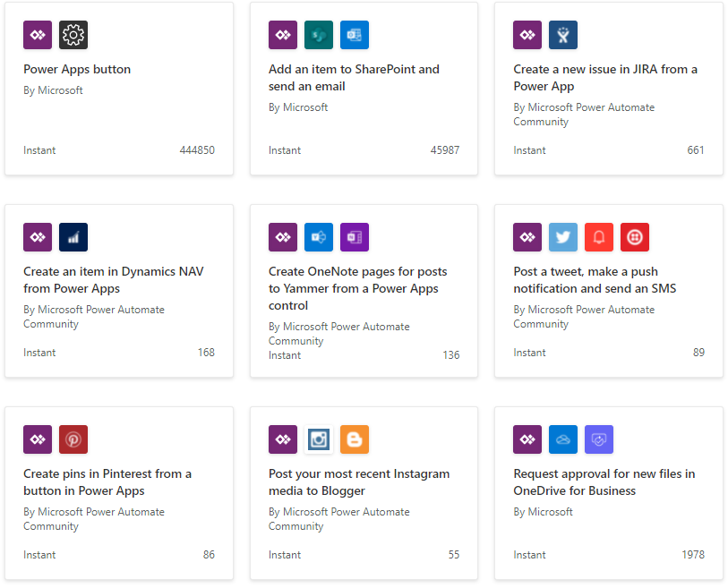Viewport: 728px width, 588px height.
Task: Click the orange Blogger icon
Action: point(355,439)
